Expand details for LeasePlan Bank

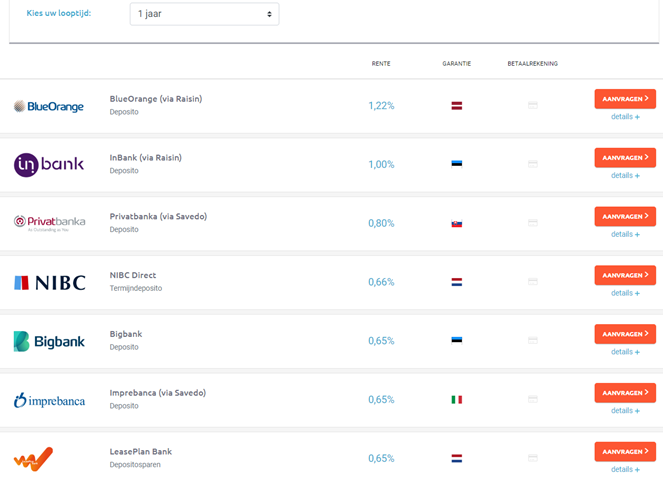[625, 469]
